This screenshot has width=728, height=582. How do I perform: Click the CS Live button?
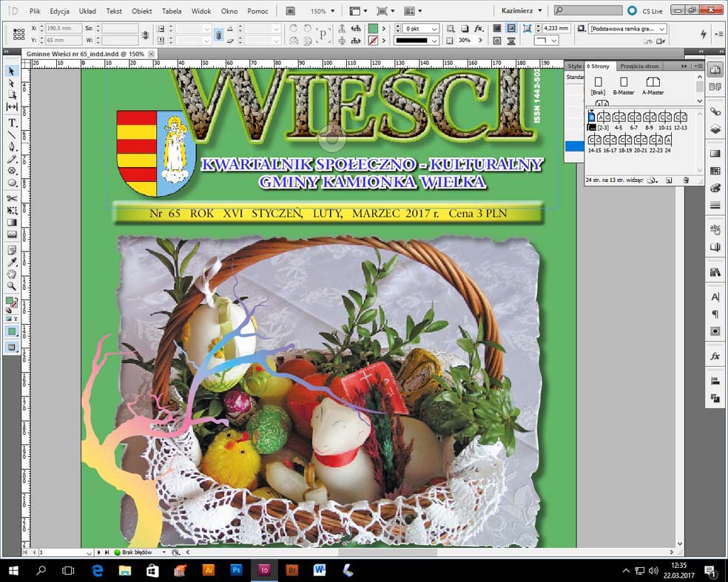tap(645, 11)
